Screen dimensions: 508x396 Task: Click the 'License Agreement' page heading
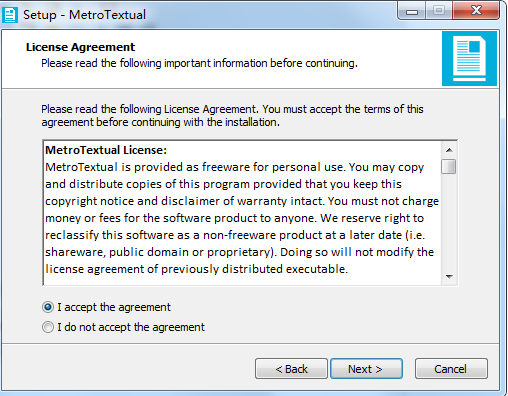point(80,47)
